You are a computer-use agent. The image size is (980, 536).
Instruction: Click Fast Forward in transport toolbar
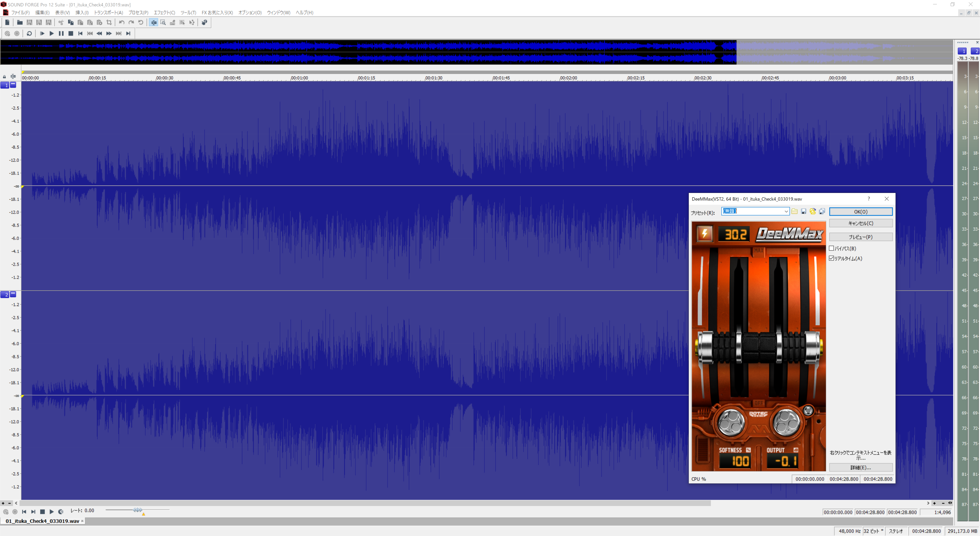click(109, 33)
